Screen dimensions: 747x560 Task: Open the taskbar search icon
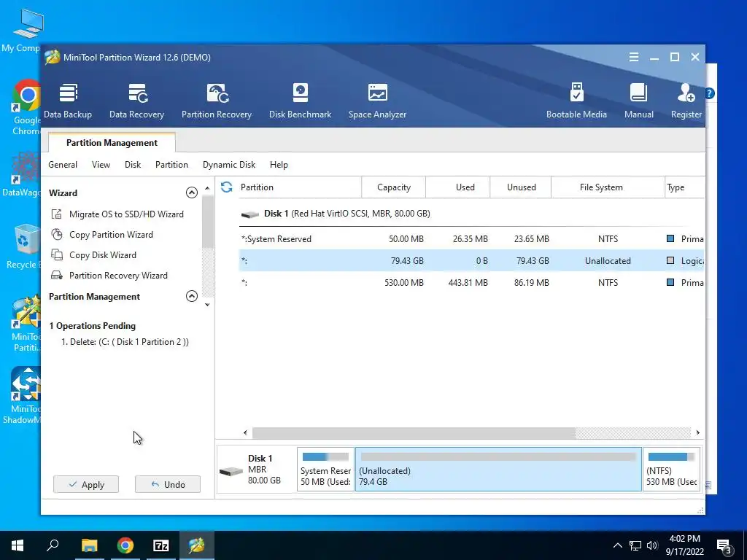pos(53,545)
